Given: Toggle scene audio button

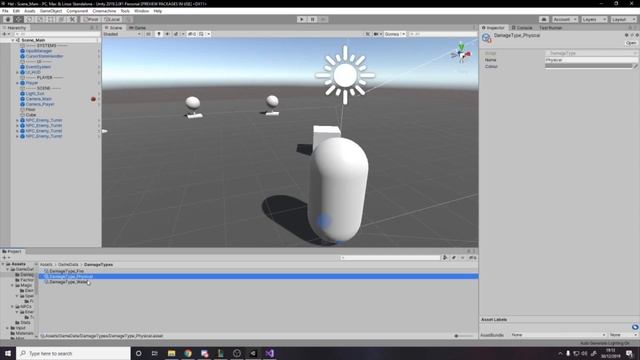Looking at the screenshot, I should click(x=167, y=34).
